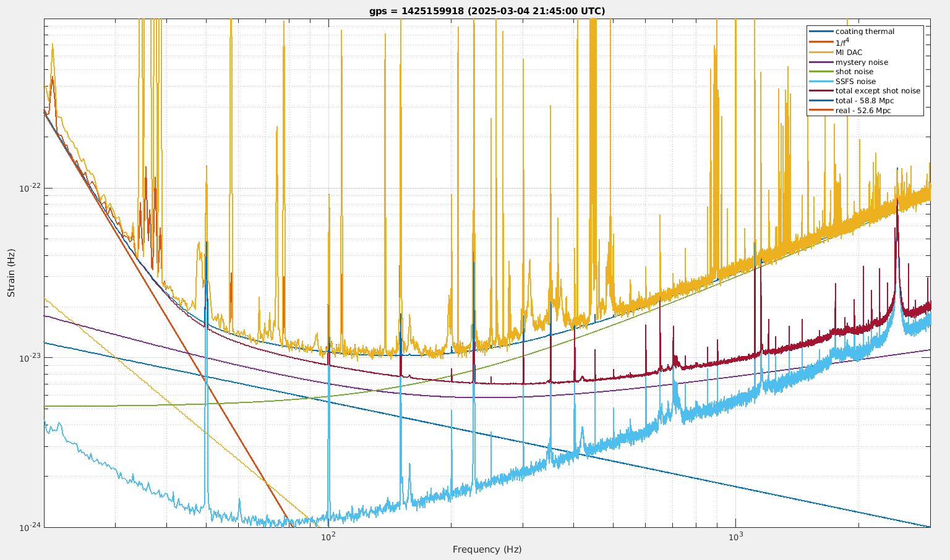
Task: Click the 'MI DAC' legend label
Action: pos(849,53)
